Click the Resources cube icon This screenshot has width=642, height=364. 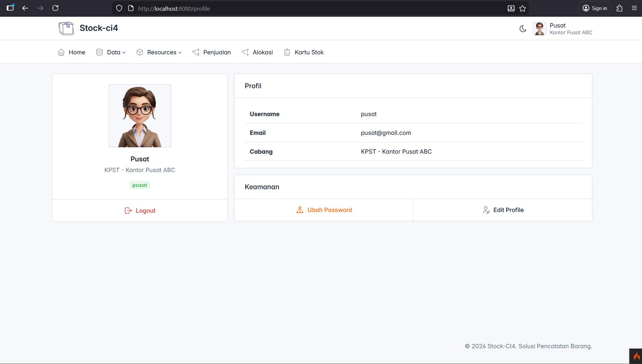click(x=140, y=52)
